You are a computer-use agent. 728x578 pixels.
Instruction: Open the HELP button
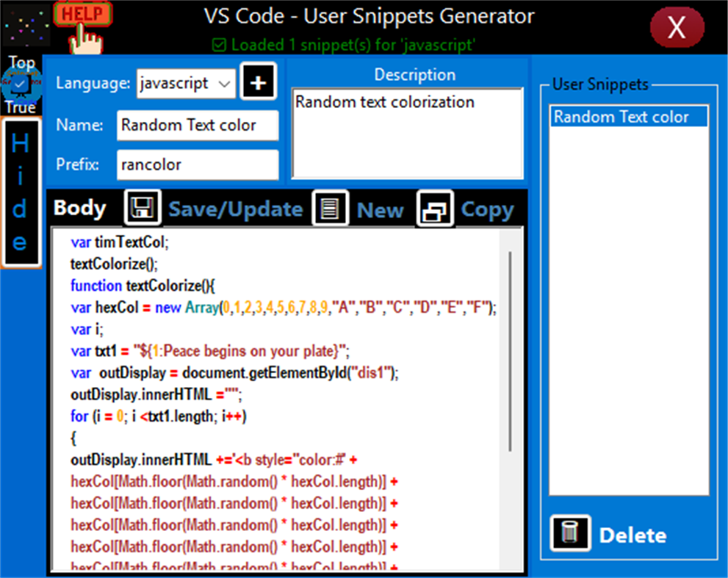click(82, 14)
